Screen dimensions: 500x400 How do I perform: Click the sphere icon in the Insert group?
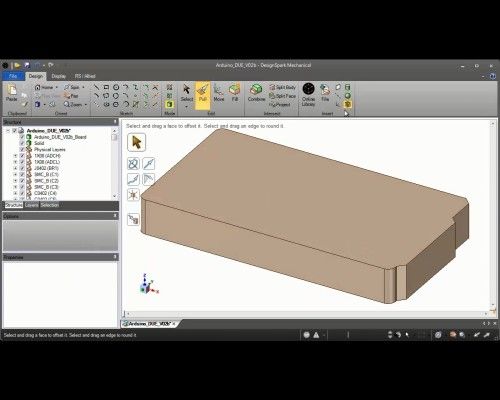(348, 96)
